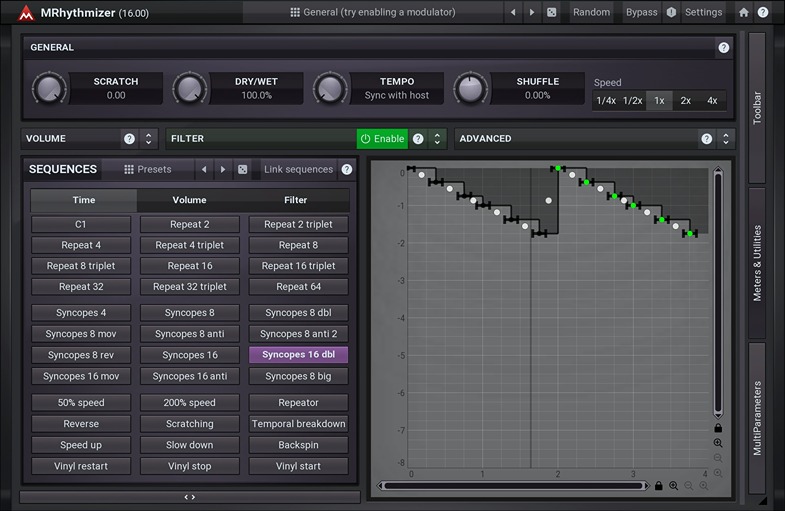Expand the Volume section arrows
Screen dimensions: 785x511
pyautogui.click(x=149, y=139)
